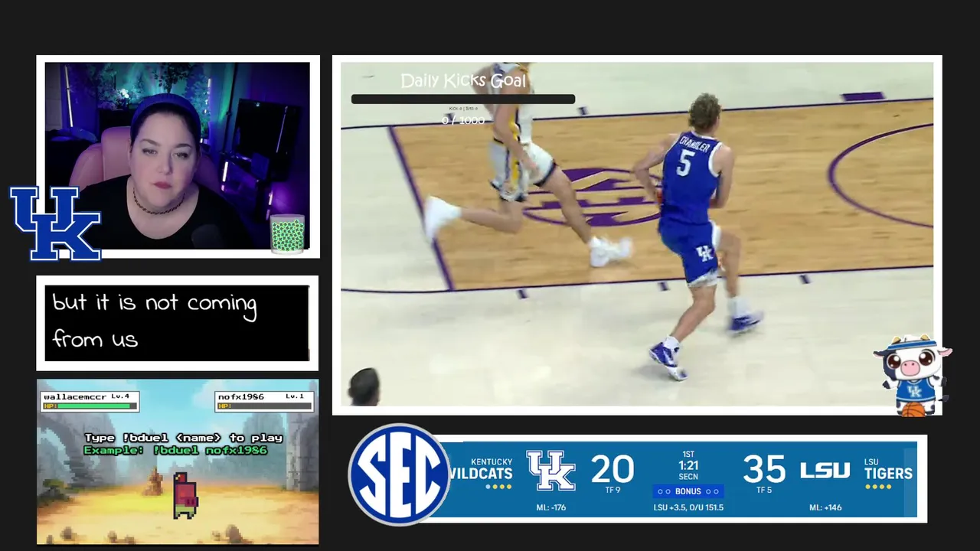
Task: Click the '1ST' period indicator
Action: click(x=688, y=455)
